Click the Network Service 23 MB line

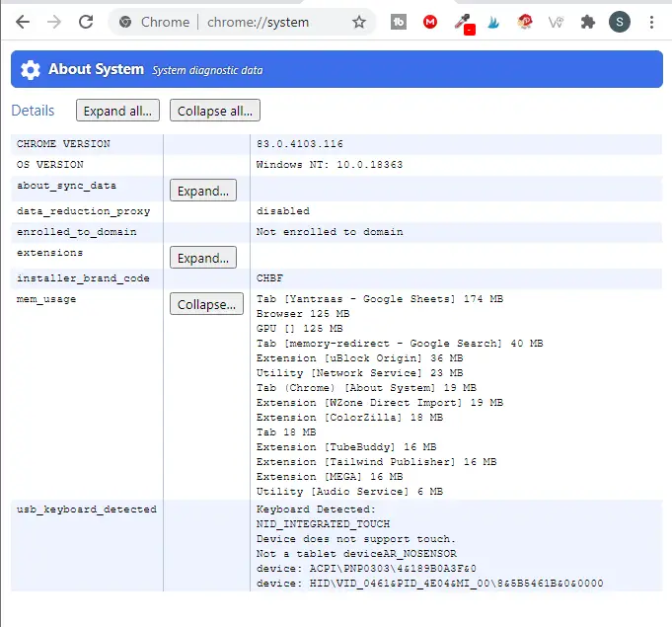coord(359,373)
